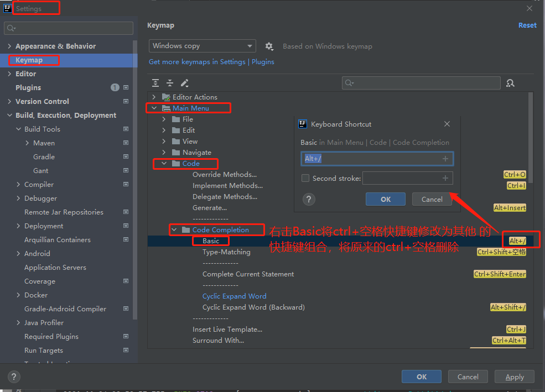Click the help icon in Settings bottom-left

pyautogui.click(x=14, y=377)
